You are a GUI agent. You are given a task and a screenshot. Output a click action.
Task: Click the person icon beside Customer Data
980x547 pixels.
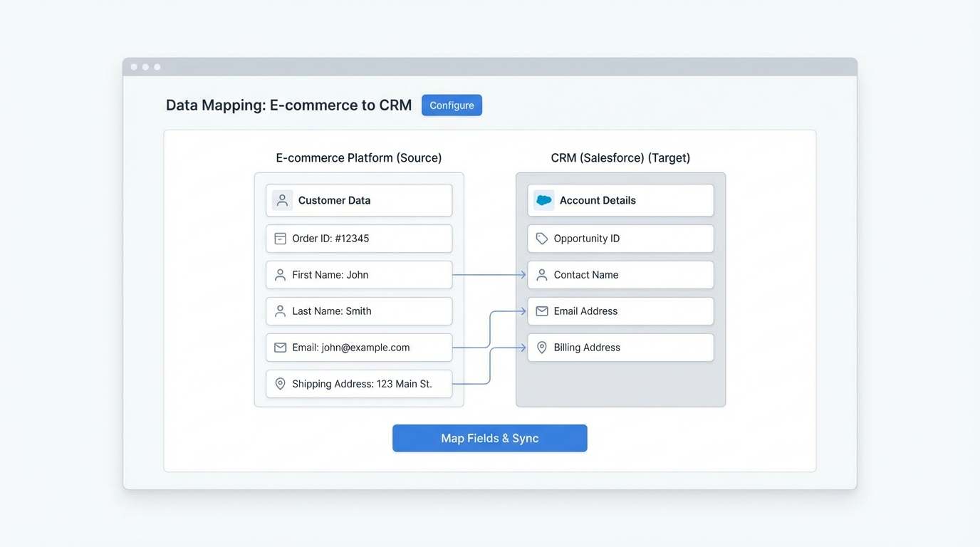[281, 200]
